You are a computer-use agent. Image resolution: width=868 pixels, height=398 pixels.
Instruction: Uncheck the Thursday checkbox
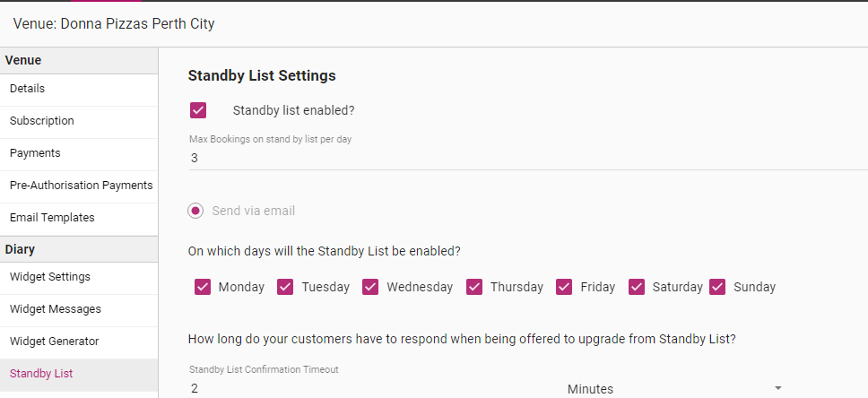(474, 287)
